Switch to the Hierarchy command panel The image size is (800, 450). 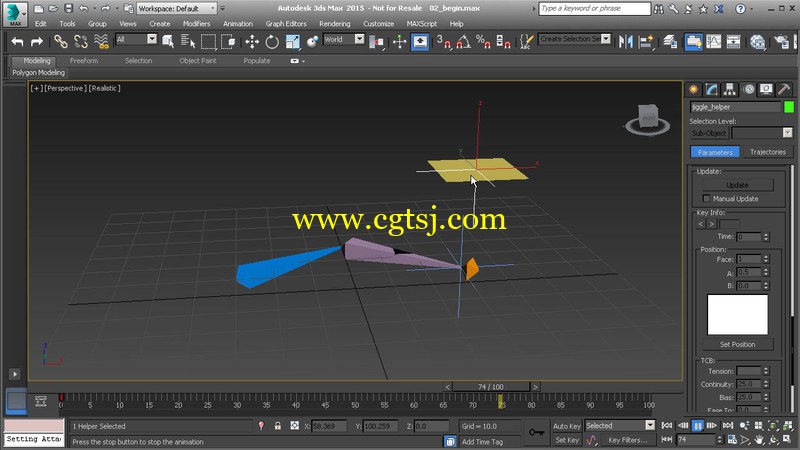tap(730, 89)
